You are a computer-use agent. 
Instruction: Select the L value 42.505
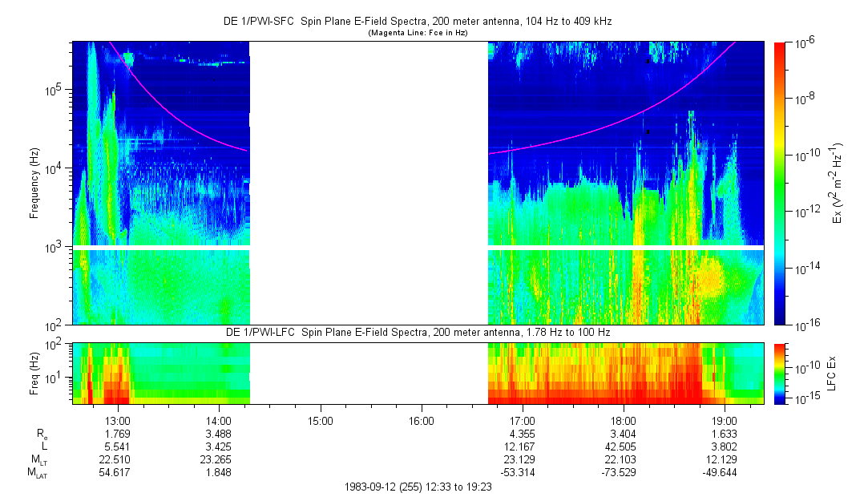pyautogui.click(x=624, y=446)
